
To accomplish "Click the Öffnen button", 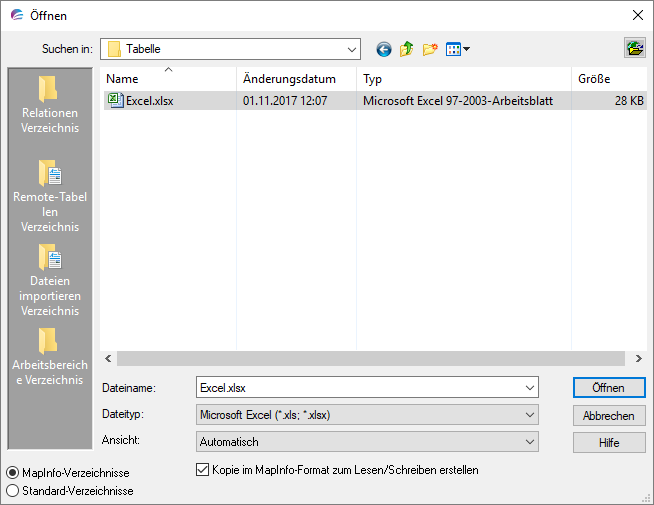I will point(609,388).
